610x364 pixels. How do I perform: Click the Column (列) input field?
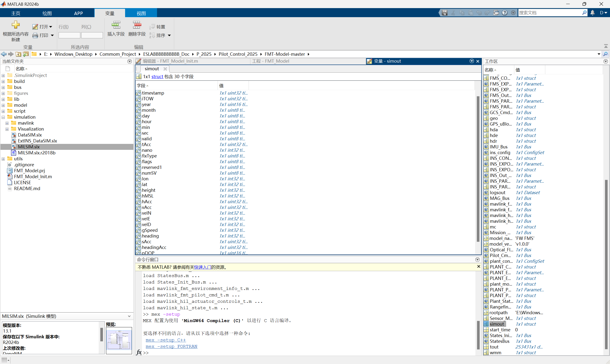pyautogui.click(x=92, y=35)
